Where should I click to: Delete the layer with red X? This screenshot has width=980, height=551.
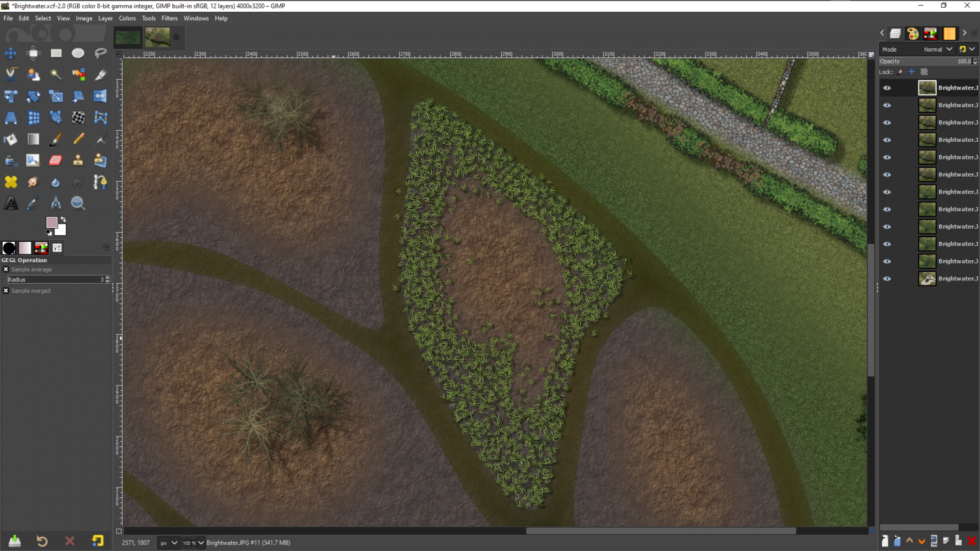tap(972, 541)
